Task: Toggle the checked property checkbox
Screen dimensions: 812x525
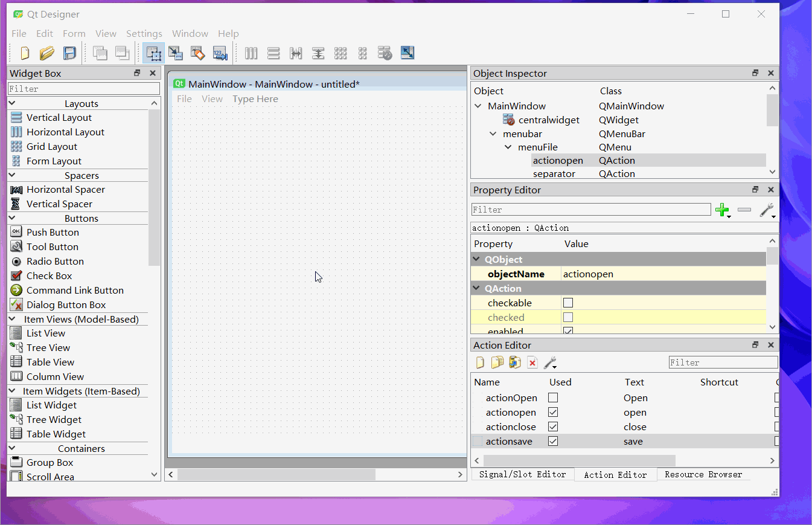Action: pos(567,317)
